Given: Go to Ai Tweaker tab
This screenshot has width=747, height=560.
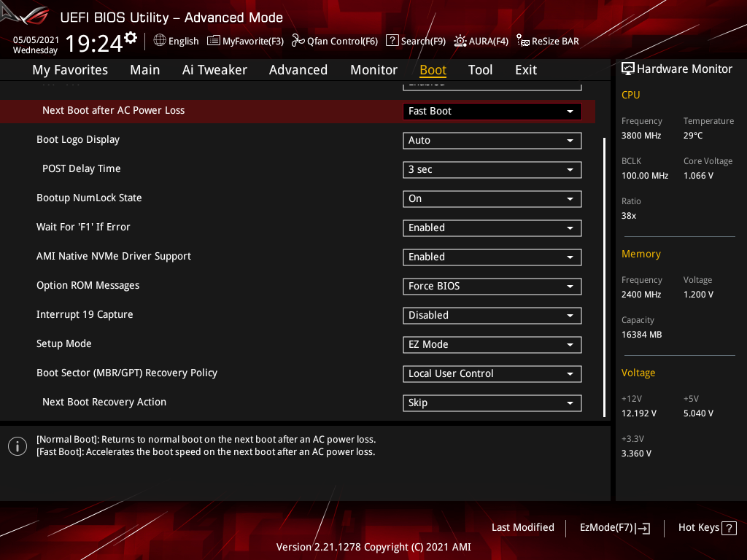Looking at the screenshot, I should (x=214, y=70).
